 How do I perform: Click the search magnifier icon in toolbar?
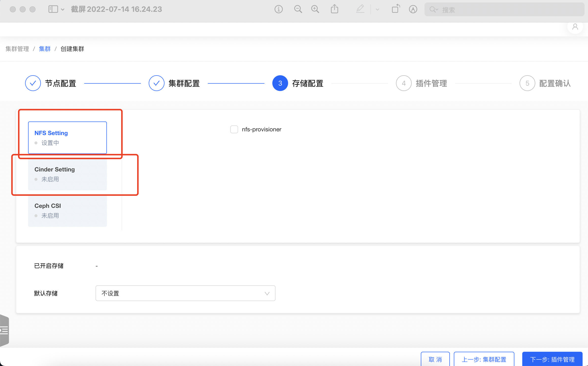pos(433,9)
